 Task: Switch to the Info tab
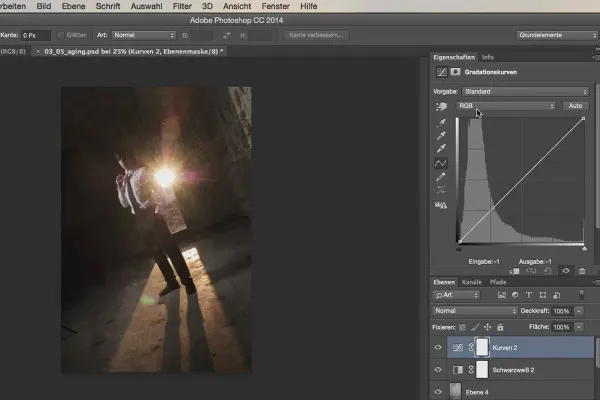tap(488, 57)
